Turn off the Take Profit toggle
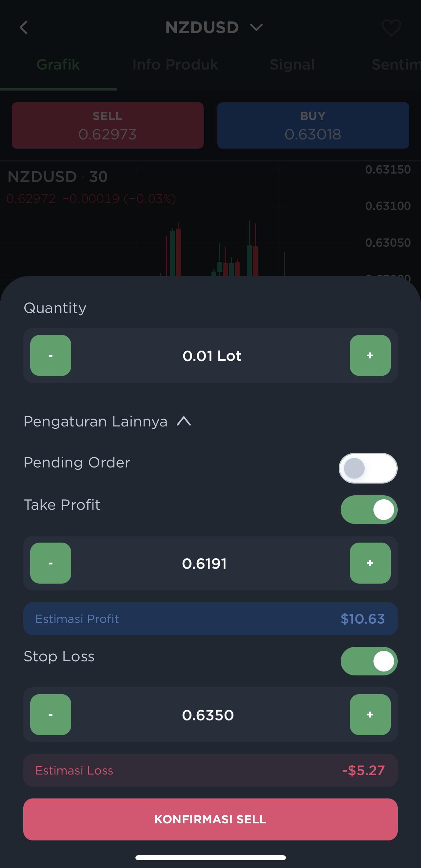The width and height of the screenshot is (421, 868). point(369,509)
